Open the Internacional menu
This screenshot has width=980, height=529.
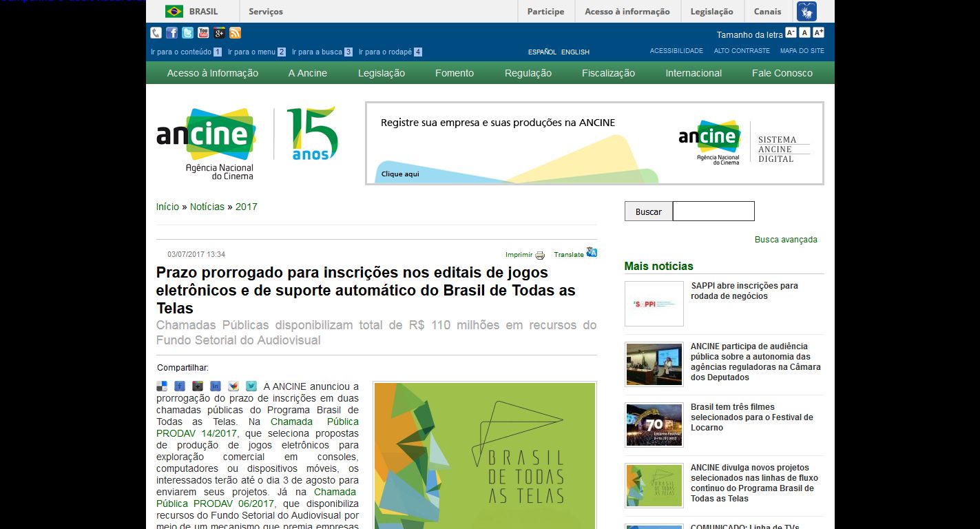click(694, 73)
